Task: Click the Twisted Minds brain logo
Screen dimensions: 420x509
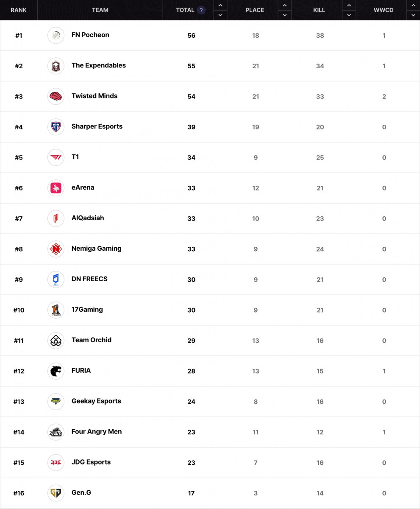Action: pyautogui.click(x=56, y=97)
